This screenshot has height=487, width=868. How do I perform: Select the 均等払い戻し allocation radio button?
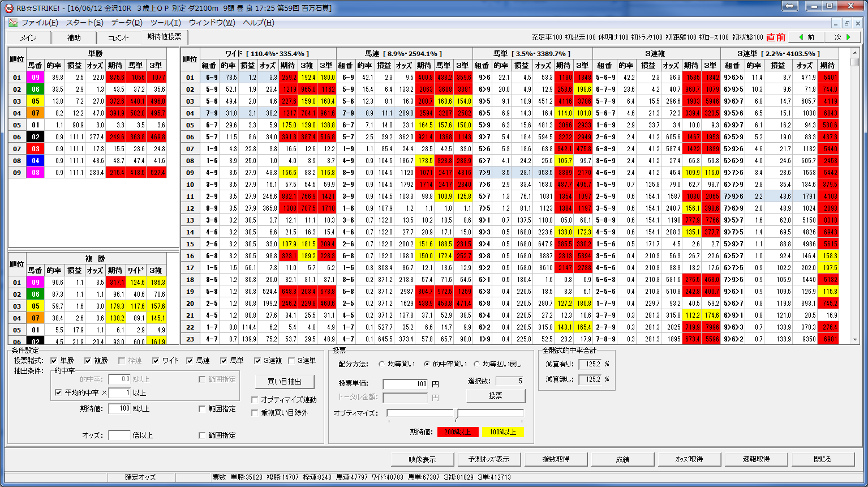[477, 364]
